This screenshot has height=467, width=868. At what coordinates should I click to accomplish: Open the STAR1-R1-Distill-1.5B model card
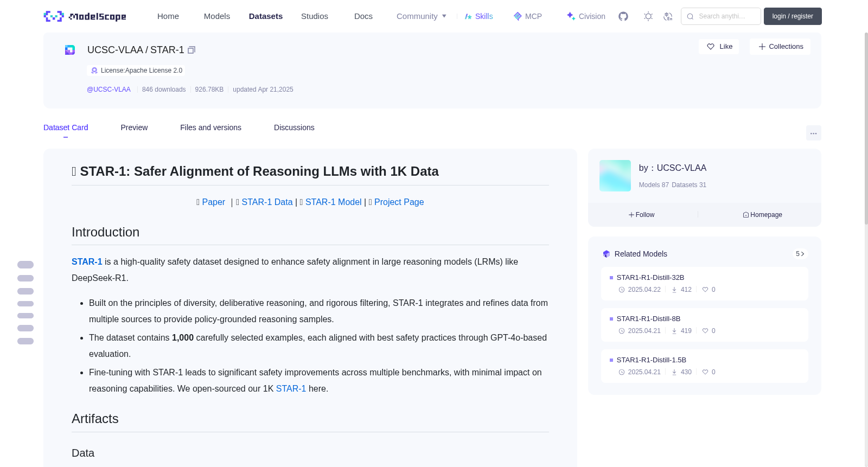pos(704,366)
